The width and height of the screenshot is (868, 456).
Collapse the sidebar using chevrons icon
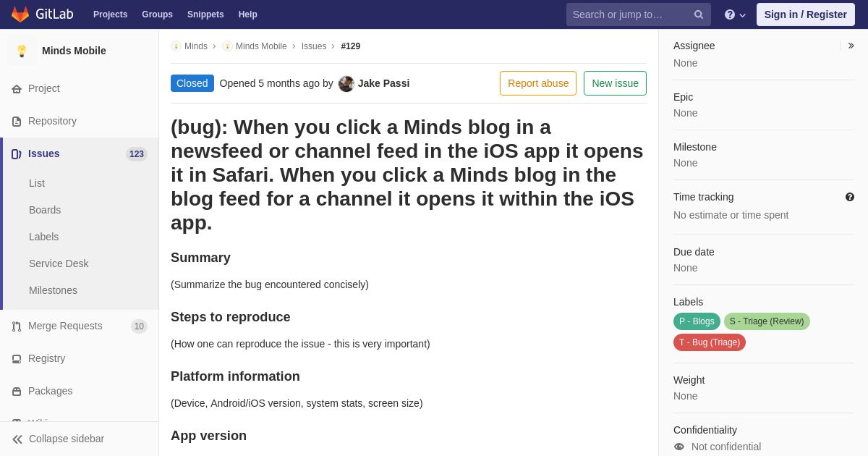(x=17, y=439)
